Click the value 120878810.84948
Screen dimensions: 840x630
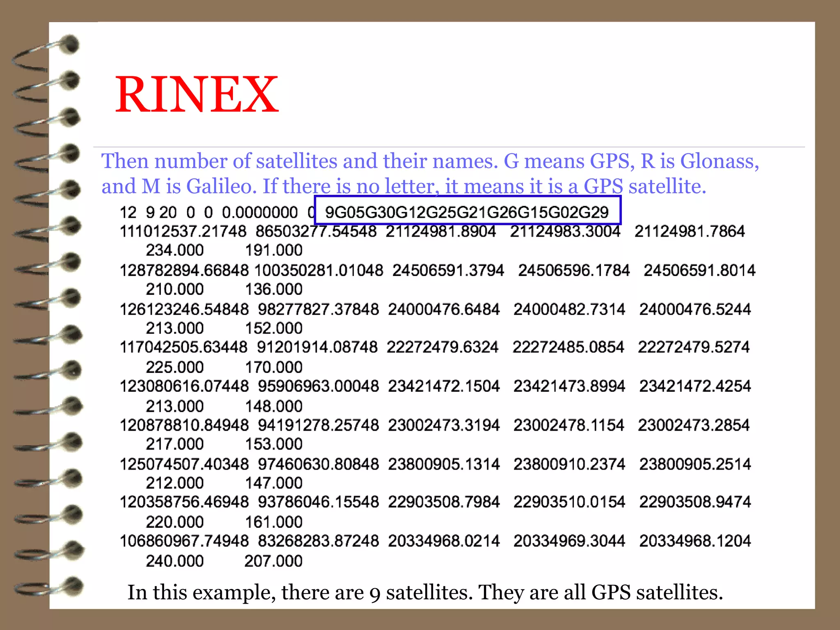point(184,425)
